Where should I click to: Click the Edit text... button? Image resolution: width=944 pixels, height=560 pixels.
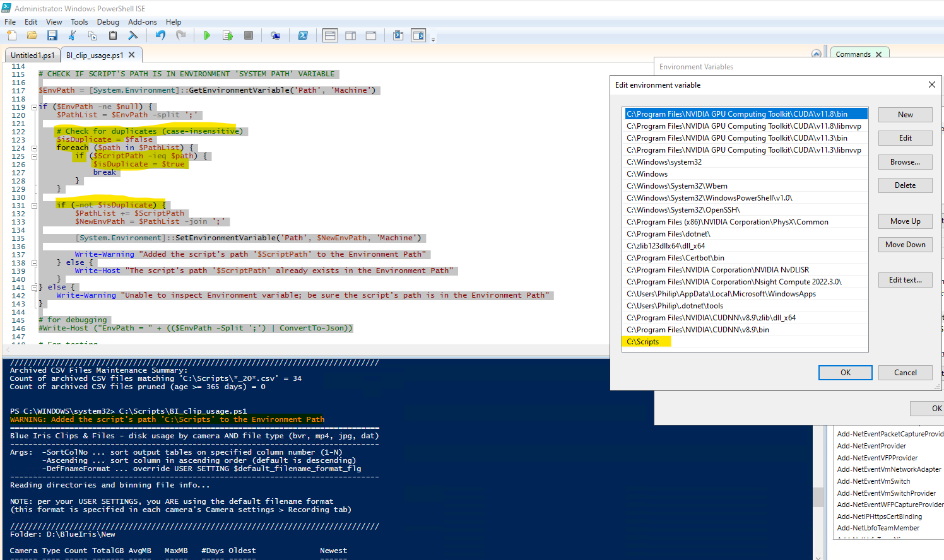pos(906,280)
